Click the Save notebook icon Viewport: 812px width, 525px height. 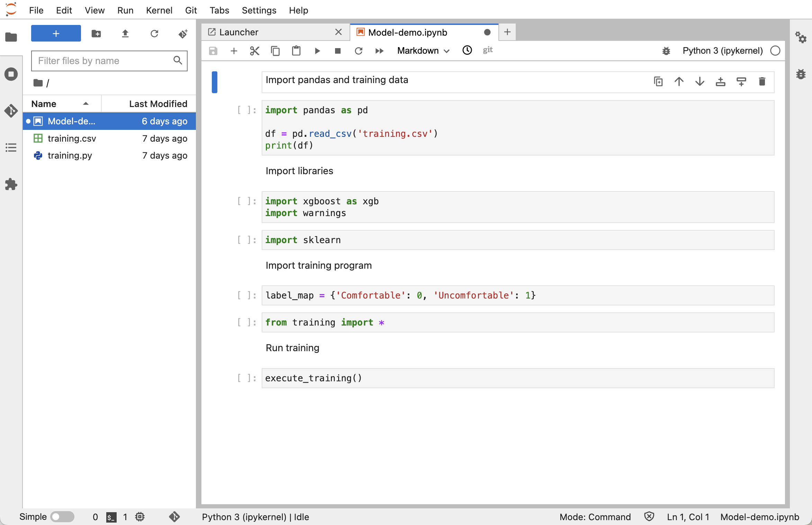(x=213, y=50)
